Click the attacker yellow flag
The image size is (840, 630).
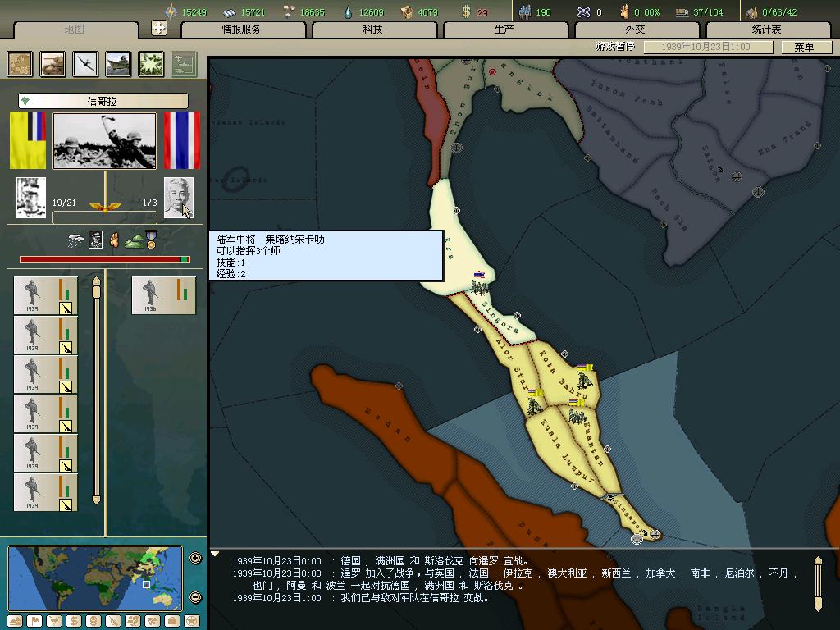[x=28, y=139]
